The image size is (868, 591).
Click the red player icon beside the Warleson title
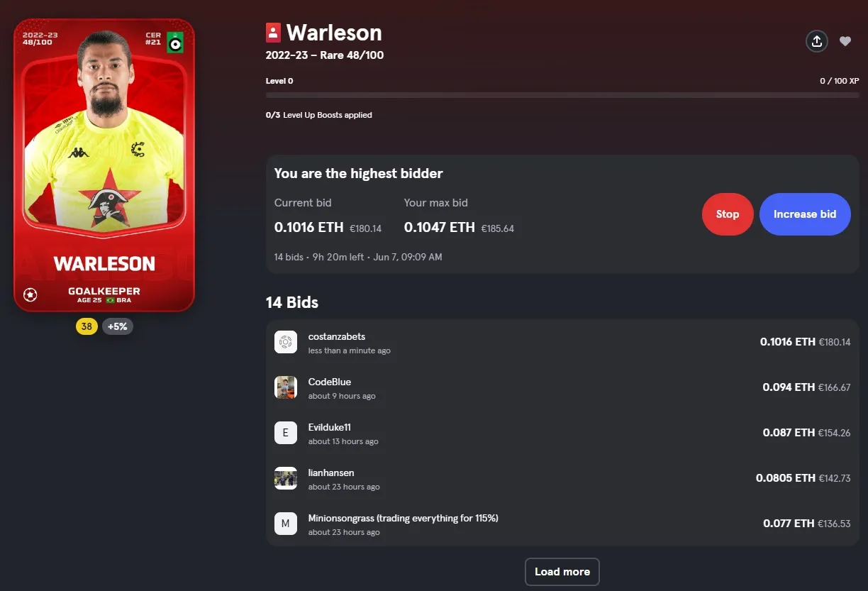pyautogui.click(x=273, y=33)
